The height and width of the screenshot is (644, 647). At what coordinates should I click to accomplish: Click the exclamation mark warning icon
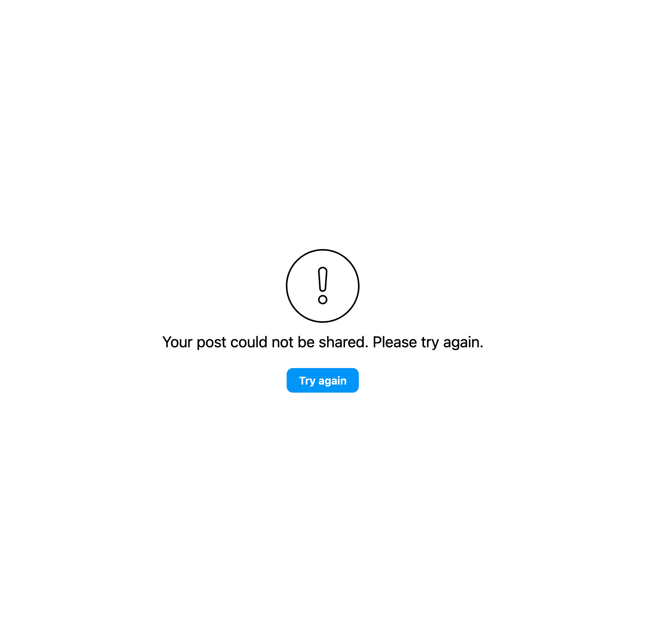click(323, 286)
